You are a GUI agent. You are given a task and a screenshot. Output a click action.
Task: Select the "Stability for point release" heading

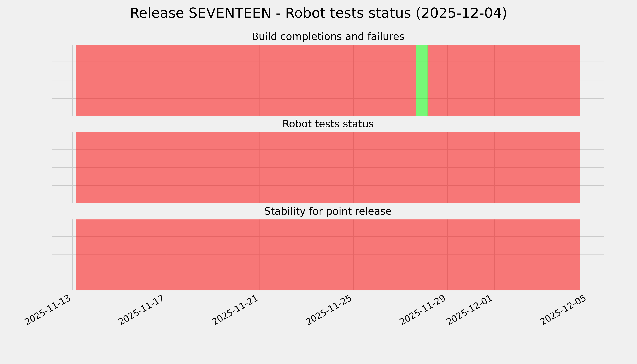coord(328,212)
